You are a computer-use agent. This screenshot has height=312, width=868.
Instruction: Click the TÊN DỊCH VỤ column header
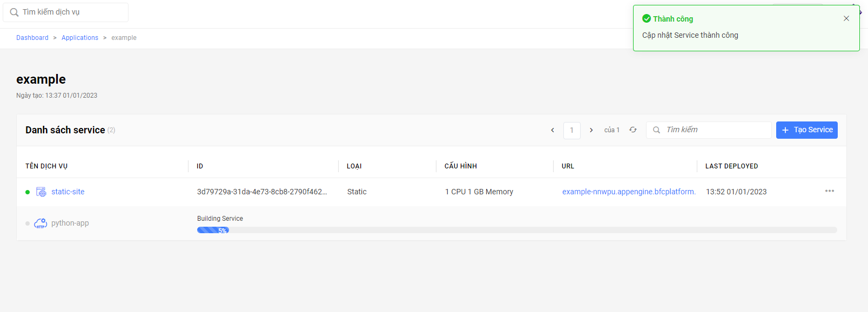click(x=46, y=166)
